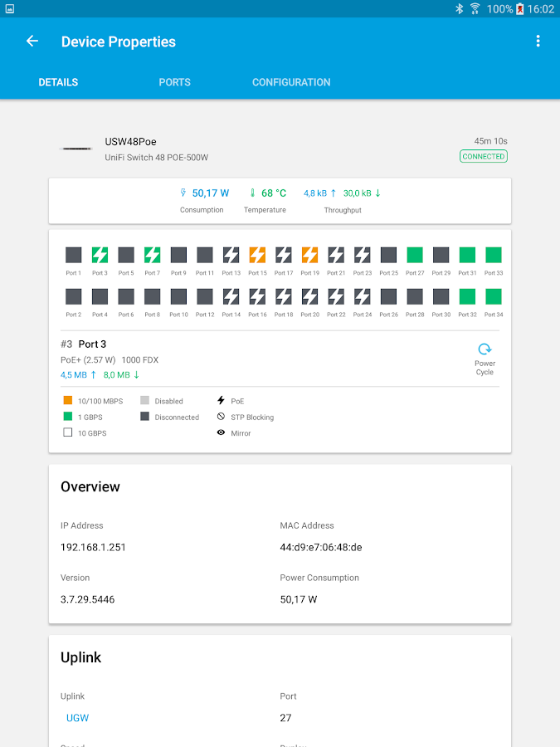560x747 pixels.
Task: Tap the PoE lightning legend icon
Action: point(221,400)
